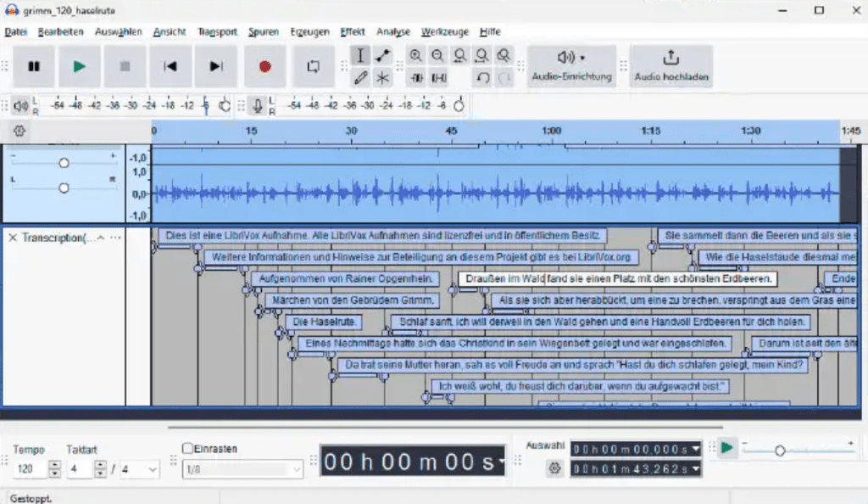Toggle the Pause button
This screenshot has width=868, height=504.
tap(34, 66)
